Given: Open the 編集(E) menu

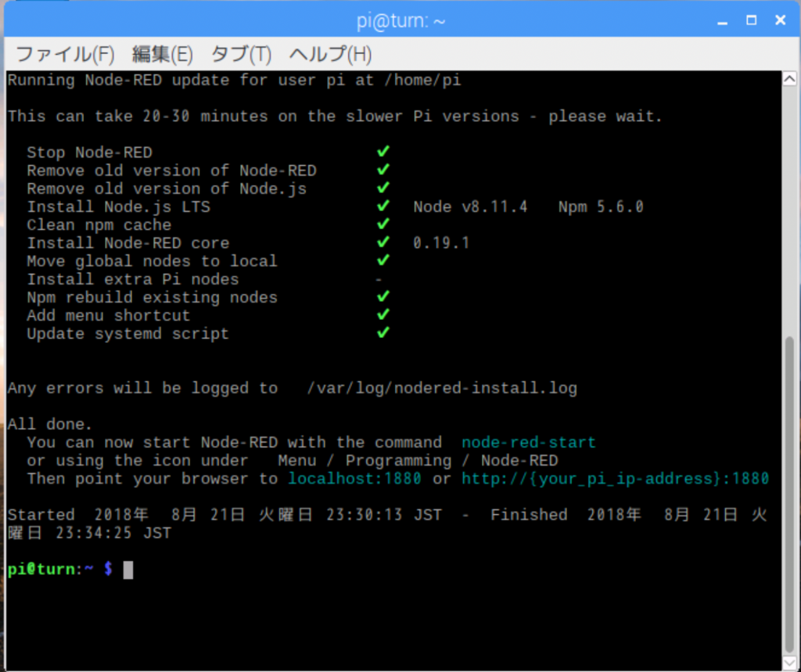Looking at the screenshot, I should point(163,54).
